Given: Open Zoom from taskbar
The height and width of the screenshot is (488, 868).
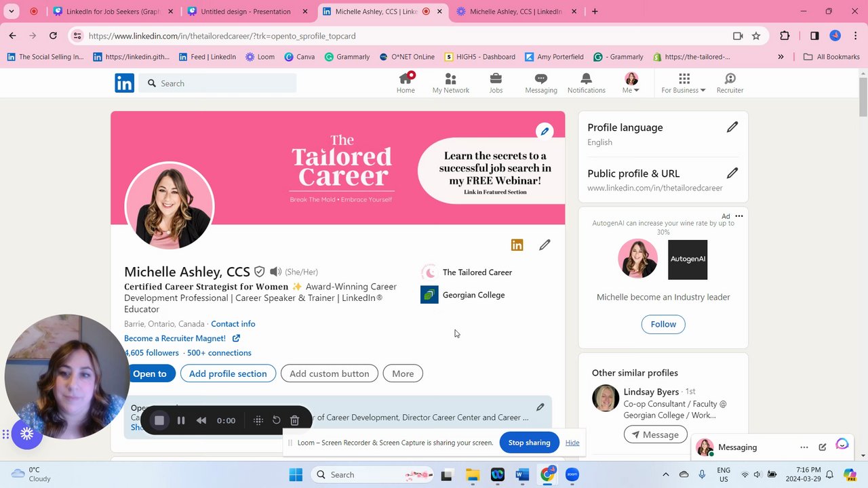Looking at the screenshot, I should pyautogui.click(x=572, y=474).
